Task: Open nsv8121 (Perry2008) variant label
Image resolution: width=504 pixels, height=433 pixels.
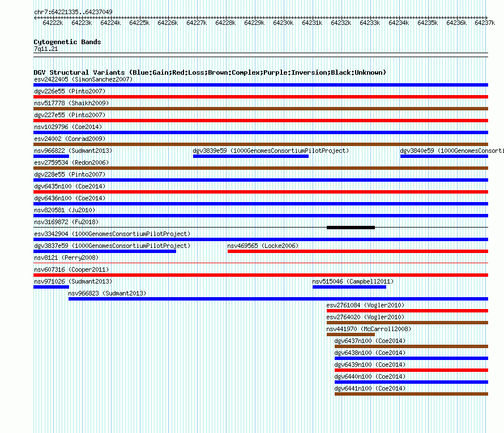Action: [66, 258]
